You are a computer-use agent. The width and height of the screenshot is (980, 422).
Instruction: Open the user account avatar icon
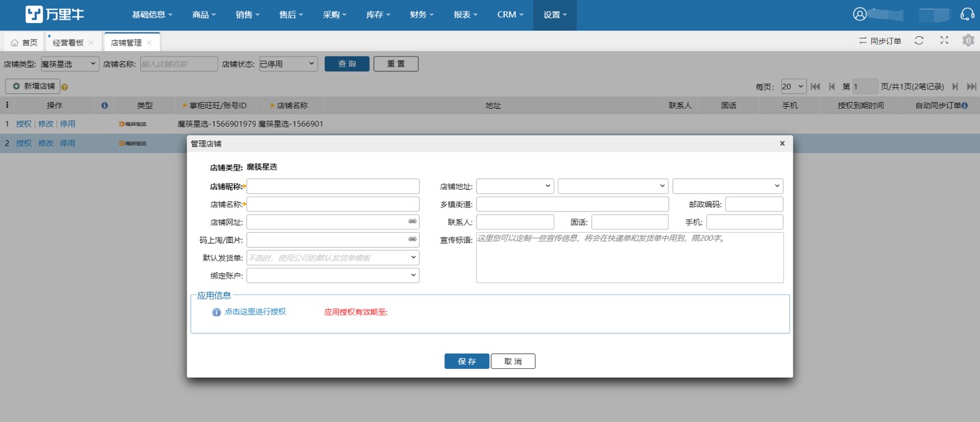(860, 14)
